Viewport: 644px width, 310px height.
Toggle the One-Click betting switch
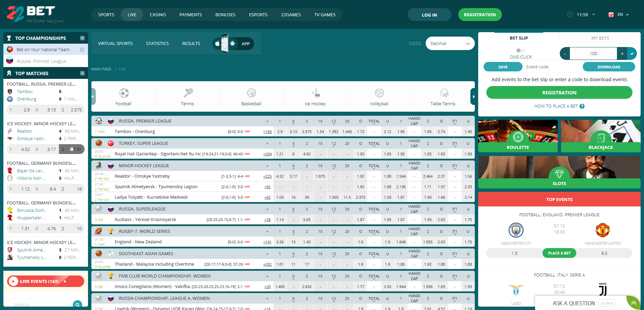[x=520, y=50]
